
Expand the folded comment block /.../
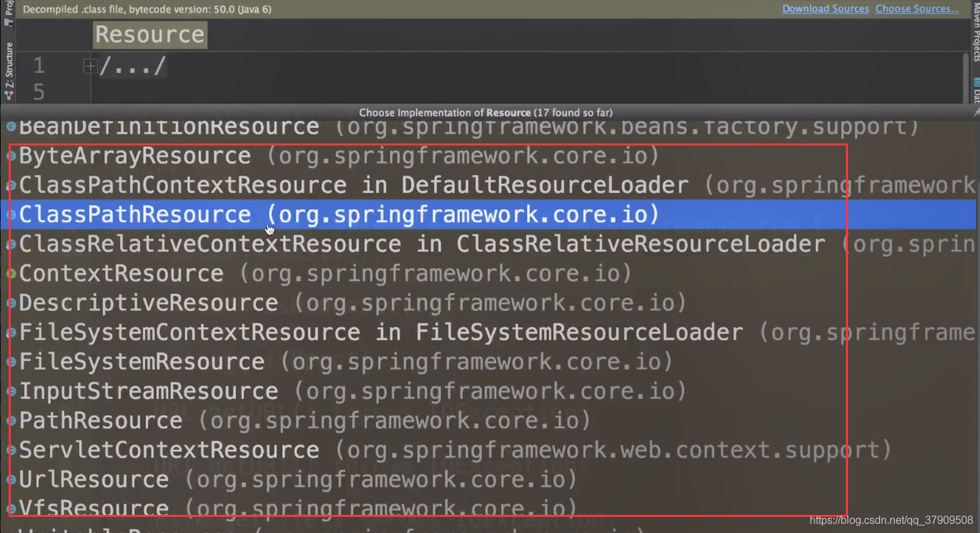pos(90,66)
